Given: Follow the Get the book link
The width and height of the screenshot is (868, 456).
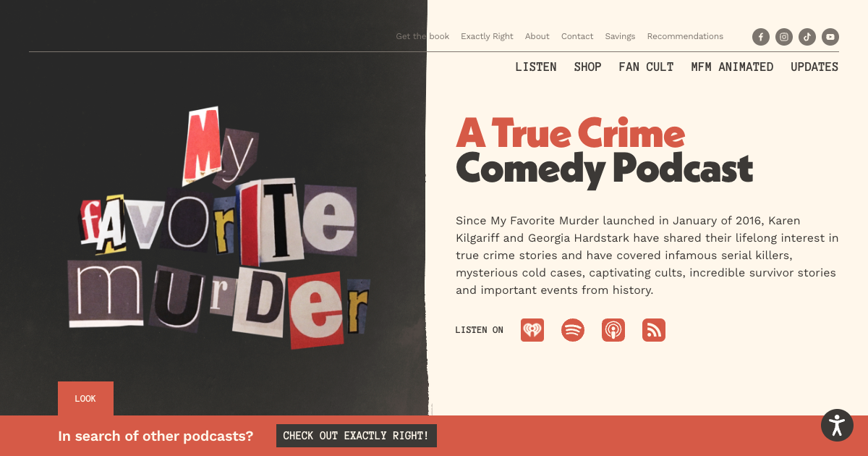Looking at the screenshot, I should click(422, 36).
